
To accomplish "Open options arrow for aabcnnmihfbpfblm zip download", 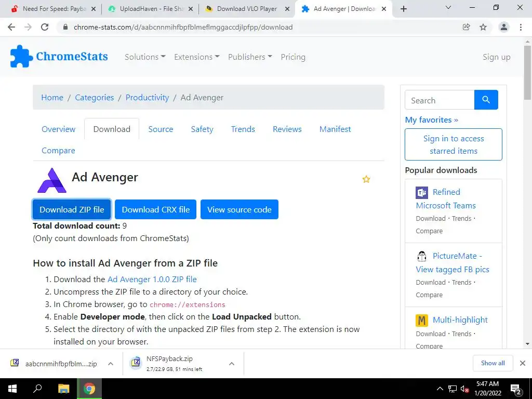I will click(110, 364).
